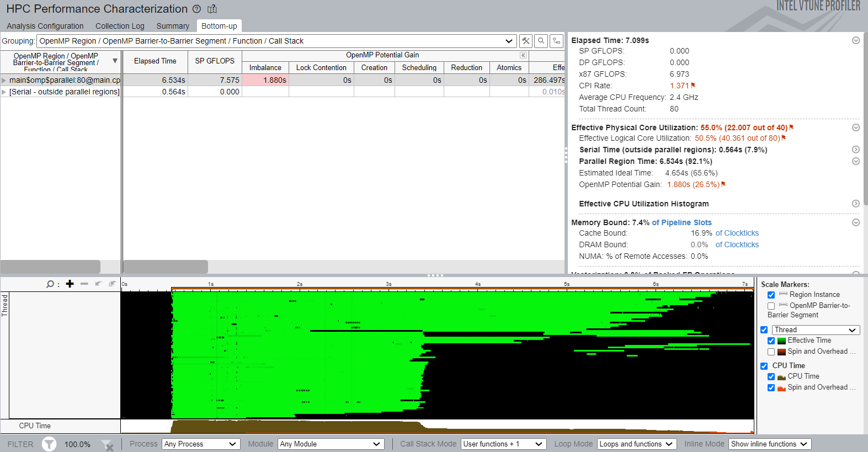Open the Module filter dropdown
Viewport: 868px width, 452px height.
[x=331, y=444]
